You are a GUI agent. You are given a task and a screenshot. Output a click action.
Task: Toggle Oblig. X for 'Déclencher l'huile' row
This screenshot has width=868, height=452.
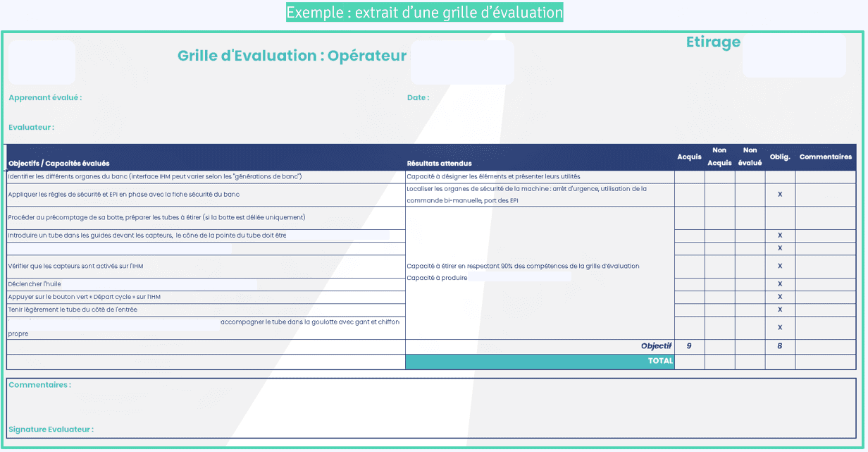click(780, 284)
